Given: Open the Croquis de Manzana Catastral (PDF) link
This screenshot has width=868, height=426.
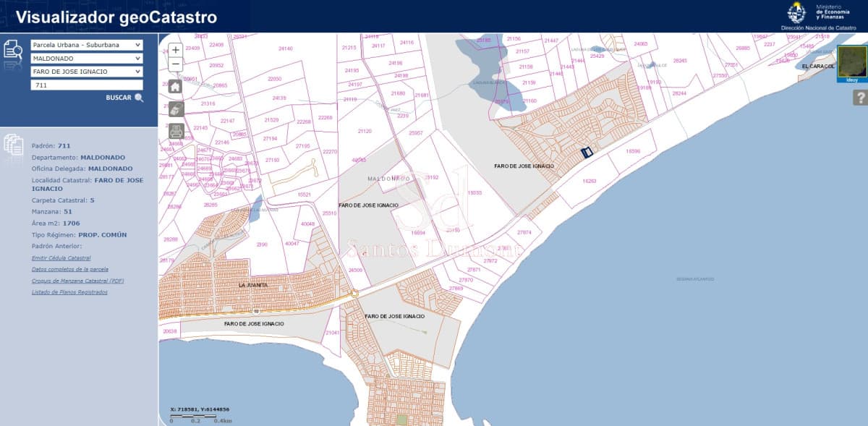Looking at the screenshot, I should click(x=78, y=281).
